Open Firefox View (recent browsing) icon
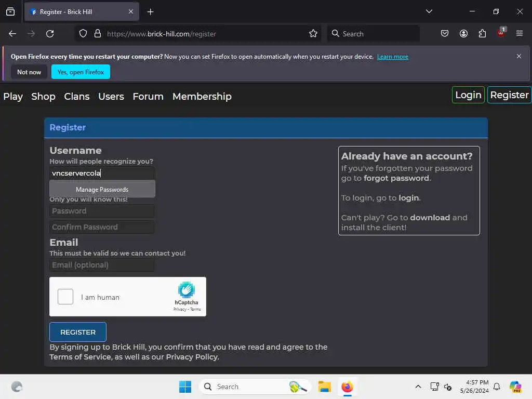The height and width of the screenshot is (399, 532). click(10, 11)
